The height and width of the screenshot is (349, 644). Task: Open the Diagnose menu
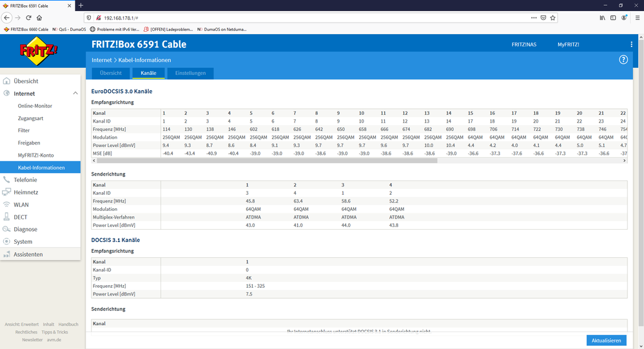tap(25, 230)
